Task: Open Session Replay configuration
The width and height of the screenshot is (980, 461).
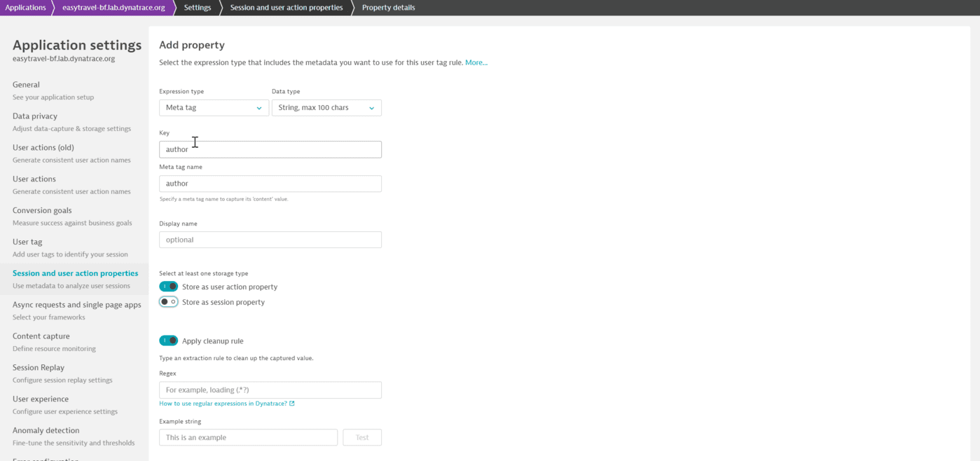Action: [38, 367]
